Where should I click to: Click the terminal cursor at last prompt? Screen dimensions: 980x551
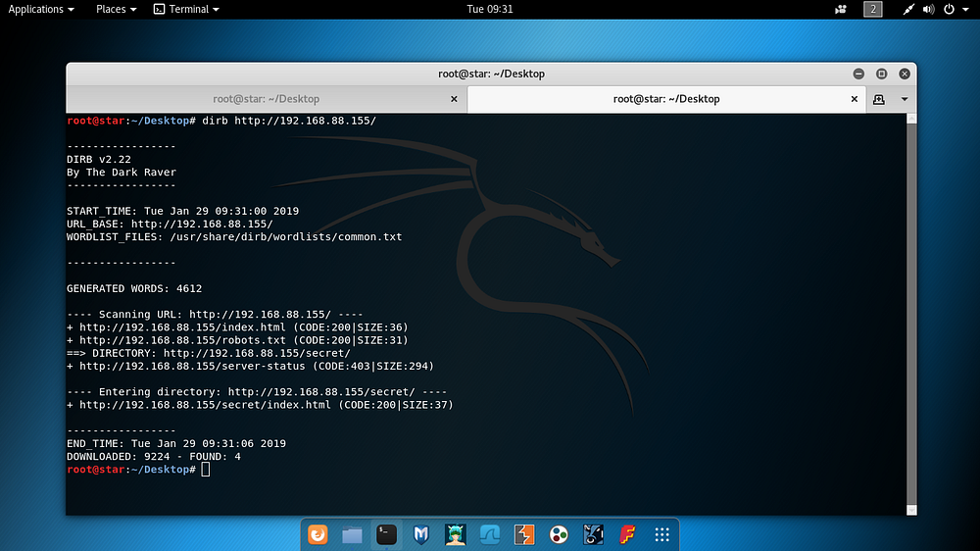coord(206,470)
